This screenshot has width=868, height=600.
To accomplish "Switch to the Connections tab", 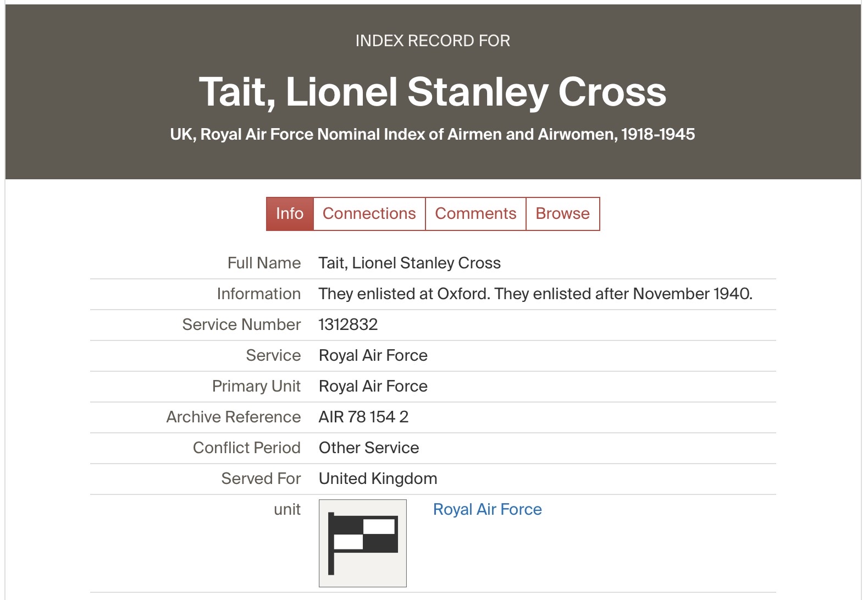I will [369, 213].
